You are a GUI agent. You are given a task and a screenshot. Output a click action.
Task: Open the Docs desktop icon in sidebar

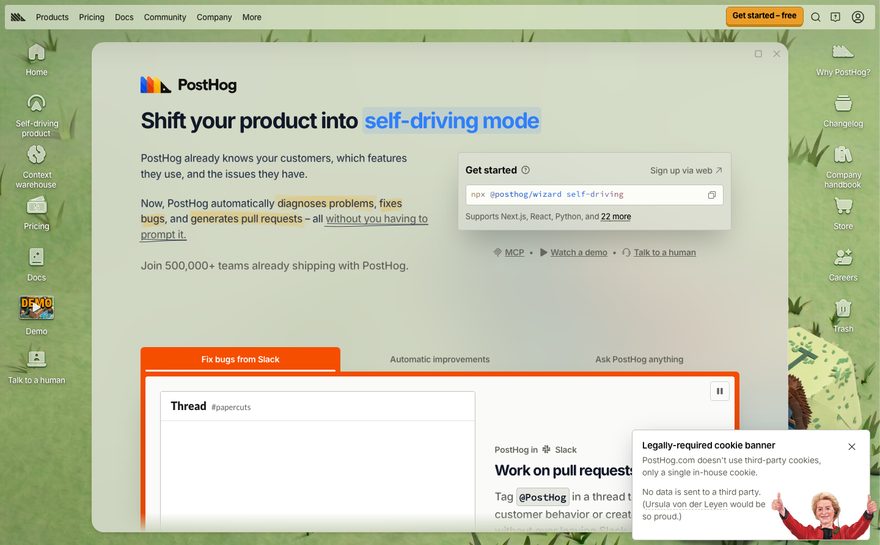click(x=36, y=264)
